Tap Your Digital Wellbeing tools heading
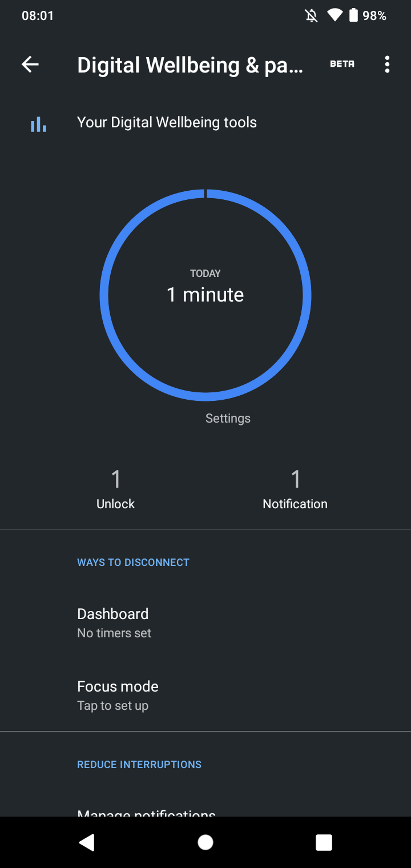The width and height of the screenshot is (411, 868). click(167, 122)
